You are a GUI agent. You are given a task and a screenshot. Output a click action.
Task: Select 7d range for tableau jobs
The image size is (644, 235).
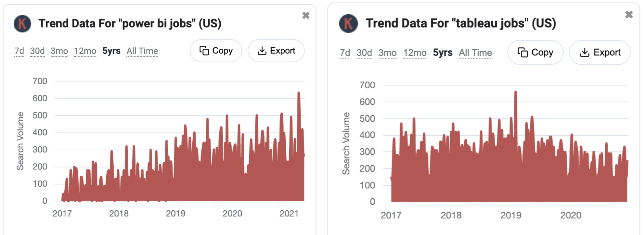click(x=345, y=53)
